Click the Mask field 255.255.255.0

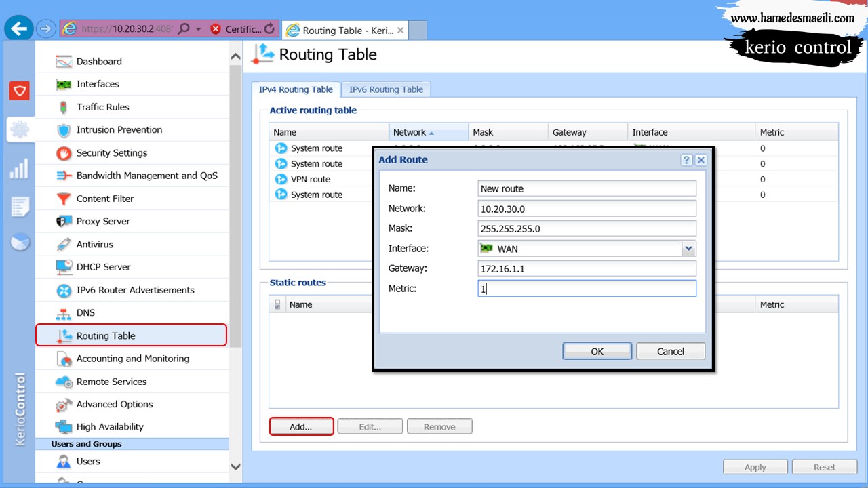tap(587, 228)
